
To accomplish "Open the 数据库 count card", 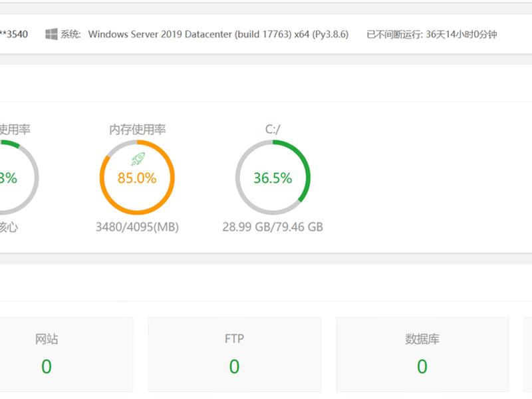I will click(422, 354).
